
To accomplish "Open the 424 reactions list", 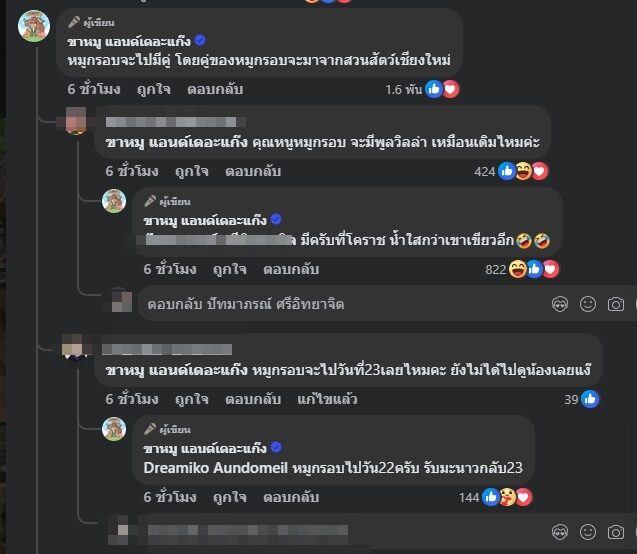I will click(x=511, y=171).
